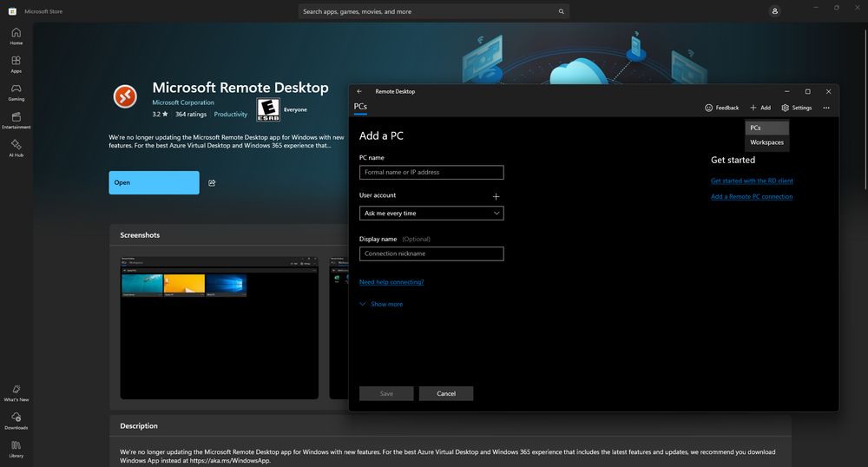Viewport: 868px width, 467px height.
Task: Open Settings in Remote Desktop toolbar
Action: point(796,108)
